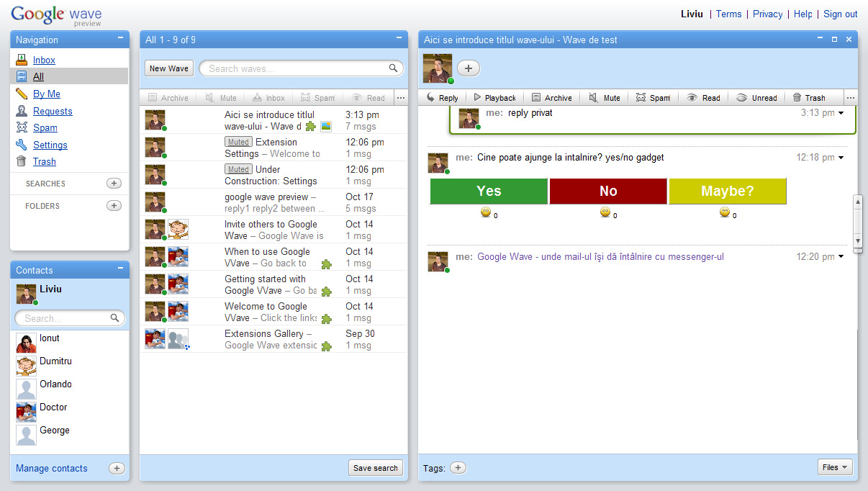Start Playback of the open wave
Image resolution: width=868 pixels, height=491 pixels.
[x=494, y=98]
